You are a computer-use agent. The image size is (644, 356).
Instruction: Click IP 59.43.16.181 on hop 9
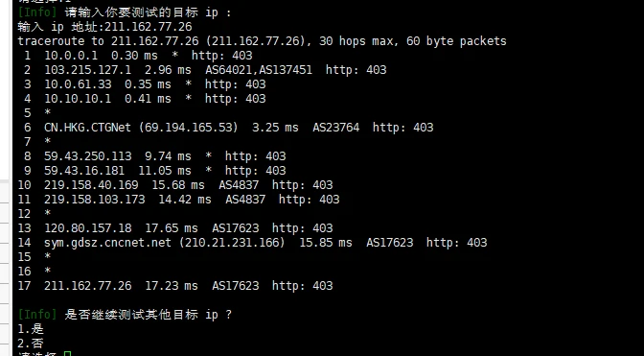84,171
